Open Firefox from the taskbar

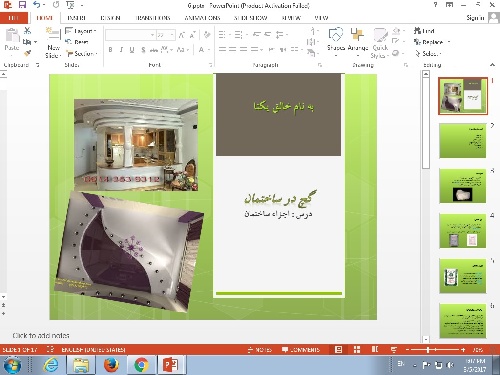(x=111, y=365)
